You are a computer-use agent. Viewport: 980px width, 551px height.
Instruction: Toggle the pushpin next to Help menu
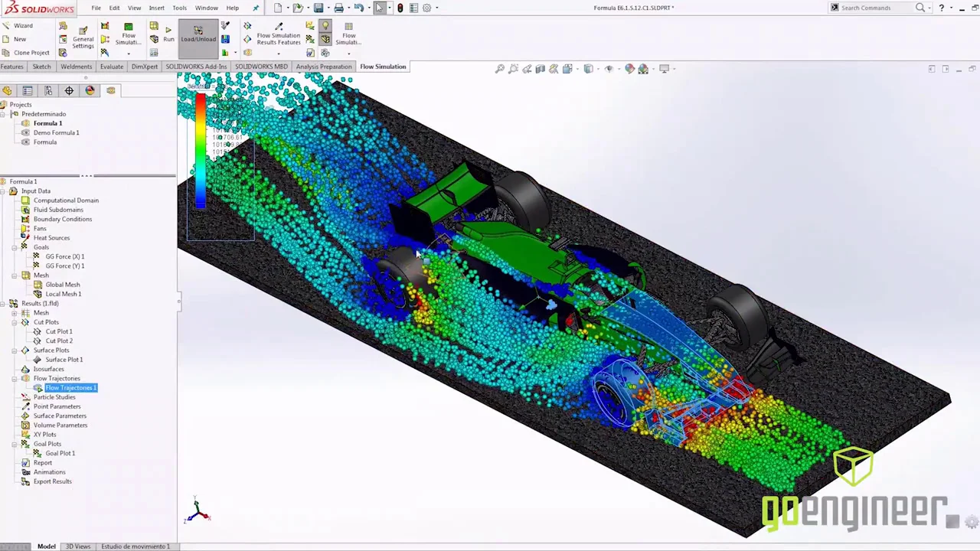256,8
